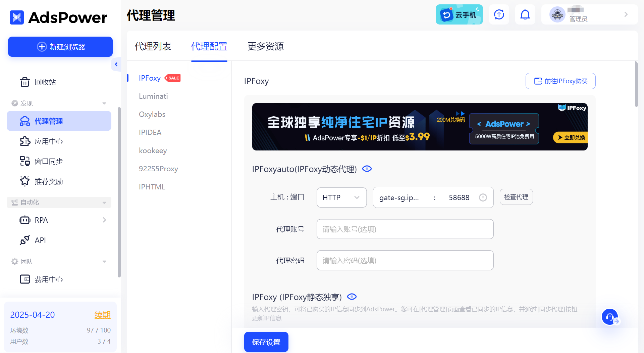Go to 代理管理 in sidebar
The height and width of the screenshot is (353, 644).
pos(59,121)
